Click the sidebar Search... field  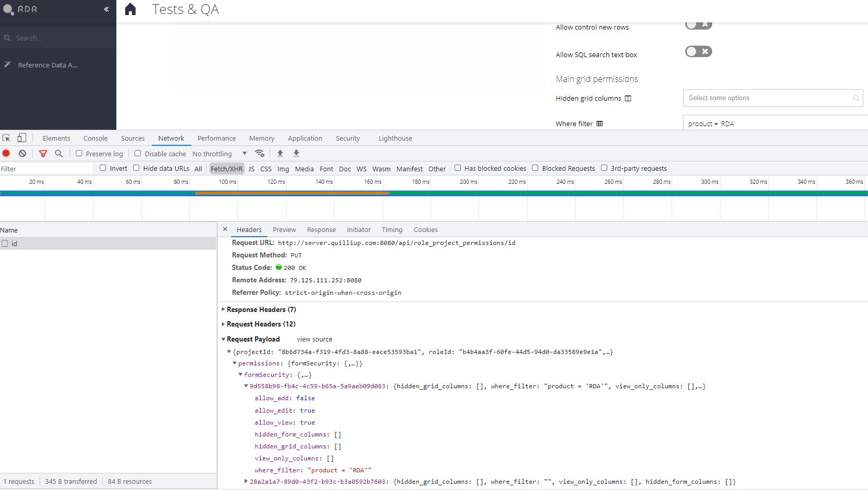(58, 38)
